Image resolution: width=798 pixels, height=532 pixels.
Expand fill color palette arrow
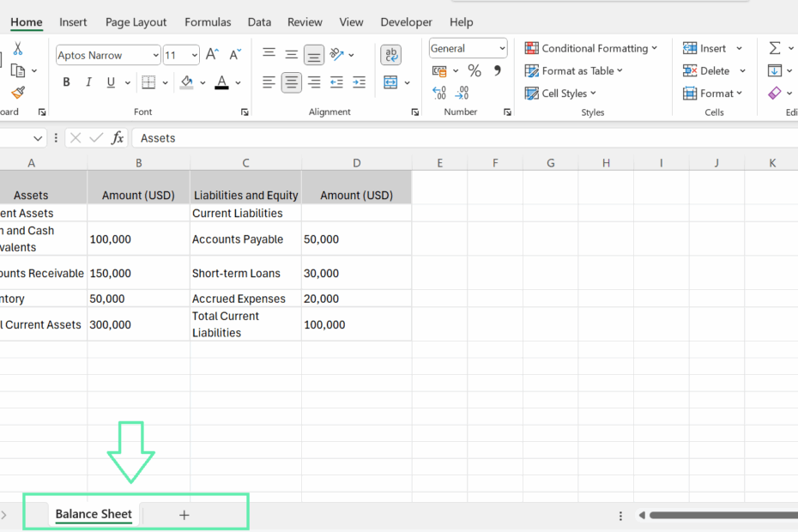tap(203, 82)
